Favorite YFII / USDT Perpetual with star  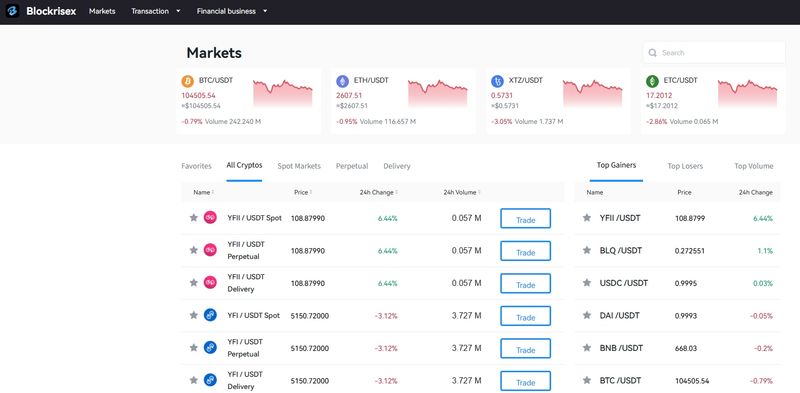pyautogui.click(x=193, y=250)
